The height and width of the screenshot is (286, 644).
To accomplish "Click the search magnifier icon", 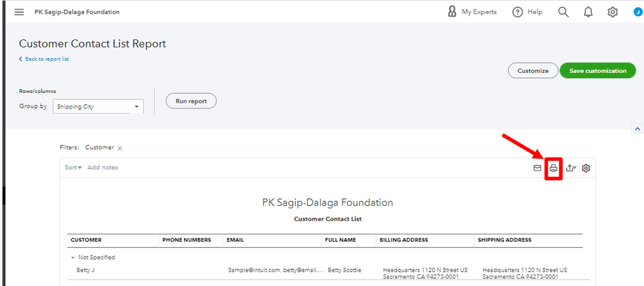I will [563, 12].
